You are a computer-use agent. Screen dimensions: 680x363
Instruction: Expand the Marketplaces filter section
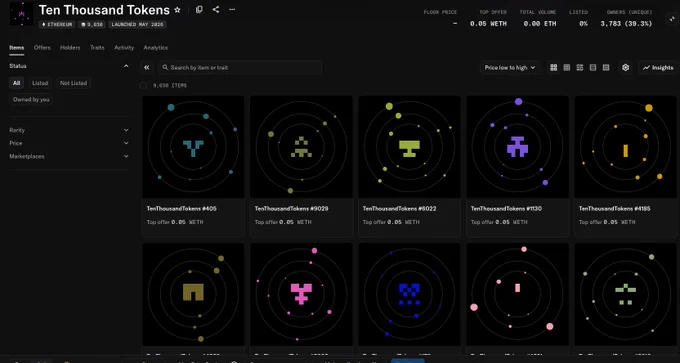[x=69, y=157]
